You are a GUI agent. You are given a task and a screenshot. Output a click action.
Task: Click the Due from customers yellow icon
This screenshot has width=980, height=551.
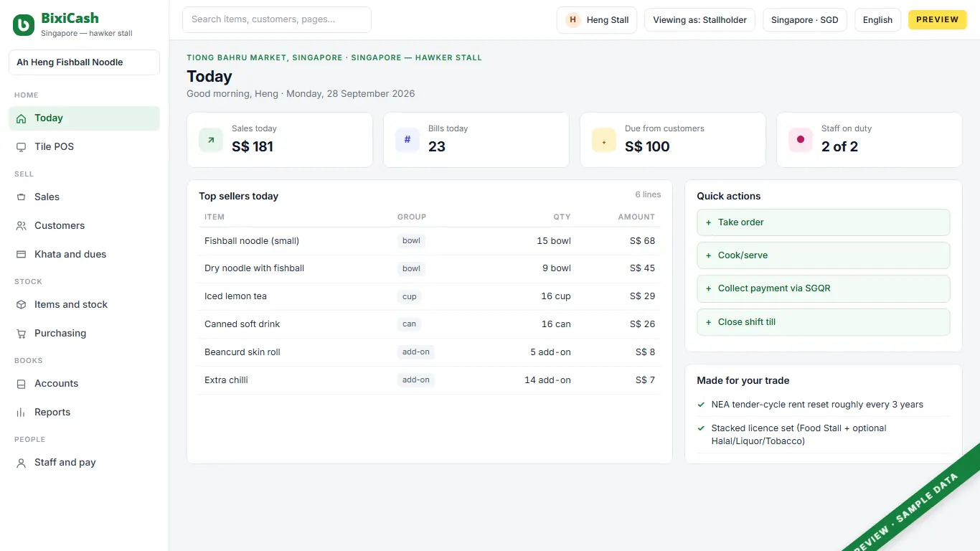tap(604, 140)
